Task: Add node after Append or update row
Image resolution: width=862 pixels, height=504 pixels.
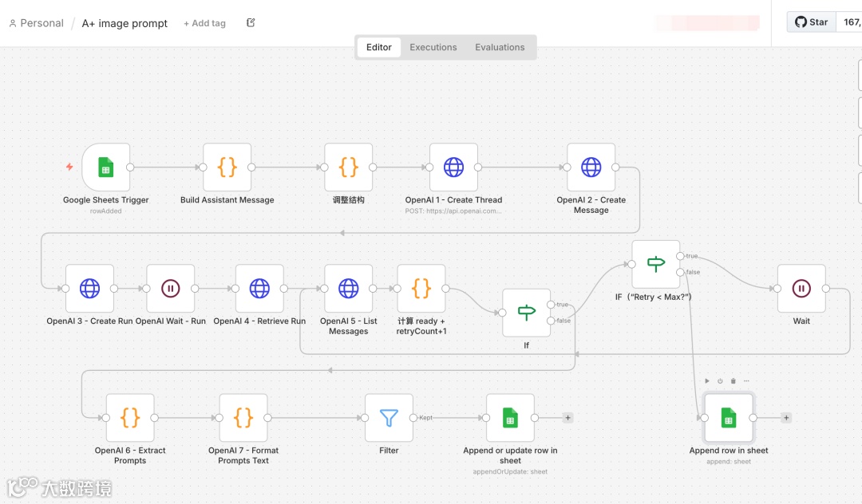Action: 568,418
